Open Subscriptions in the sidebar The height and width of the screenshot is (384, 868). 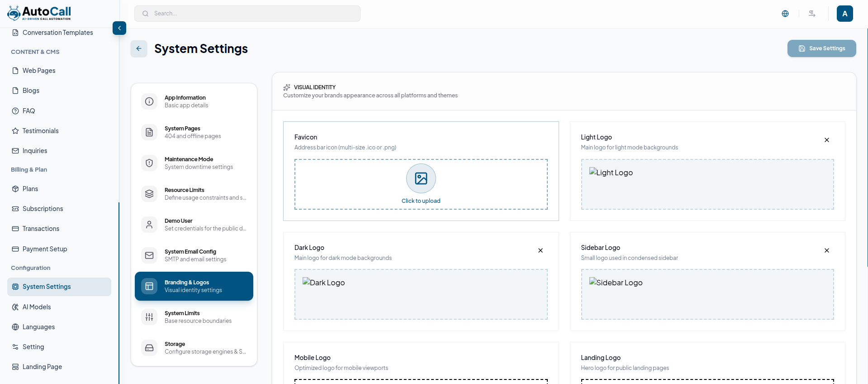(59, 209)
